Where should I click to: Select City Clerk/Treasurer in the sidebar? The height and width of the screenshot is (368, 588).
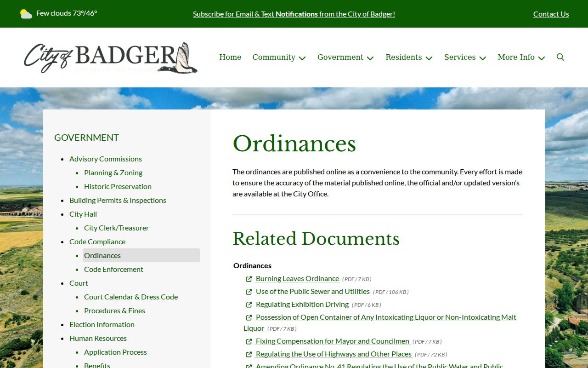116,228
